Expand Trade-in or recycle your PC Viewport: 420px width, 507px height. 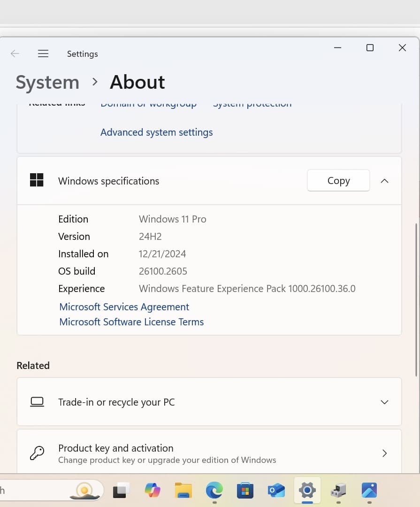click(x=384, y=402)
